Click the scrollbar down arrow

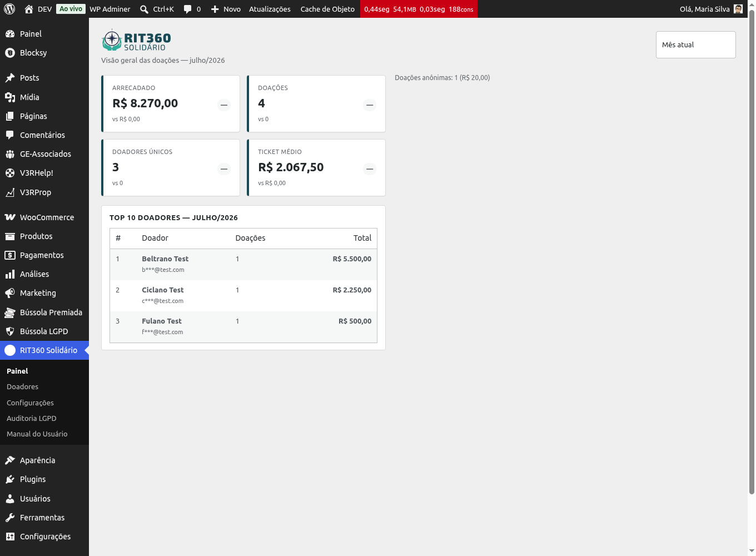752,552
